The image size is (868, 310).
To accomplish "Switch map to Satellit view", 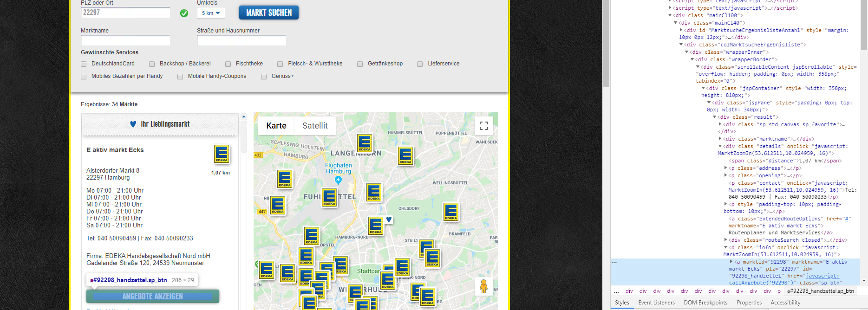I will pos(315,126).
